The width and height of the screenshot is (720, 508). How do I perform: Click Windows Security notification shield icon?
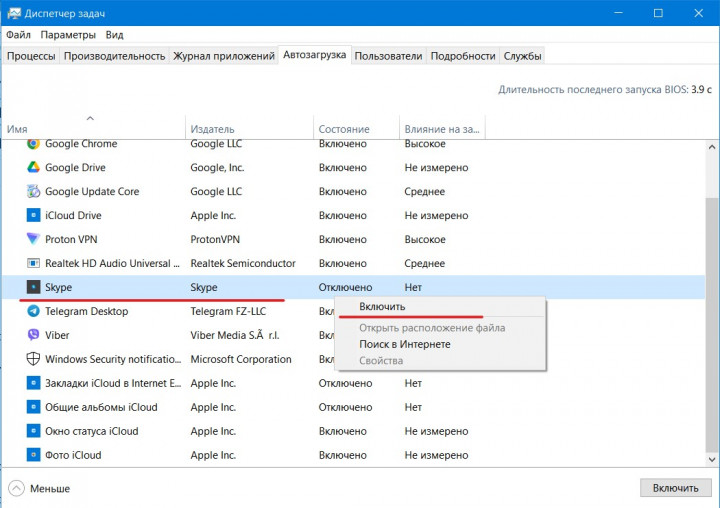(33, 360)
